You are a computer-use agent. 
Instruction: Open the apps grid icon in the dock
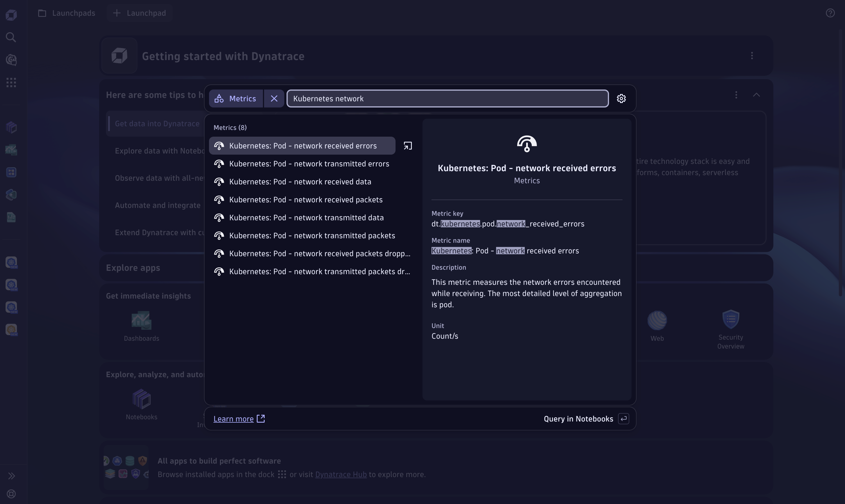[x=11, y=83]
